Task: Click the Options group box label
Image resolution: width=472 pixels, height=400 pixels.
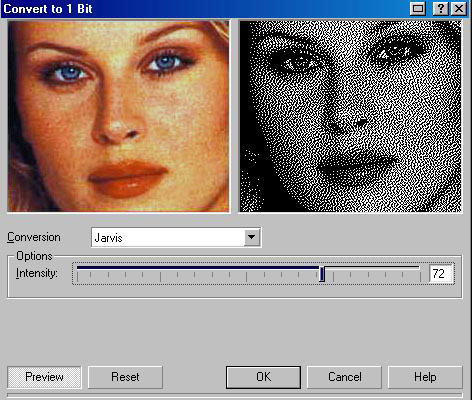Action: click(34, 256)
